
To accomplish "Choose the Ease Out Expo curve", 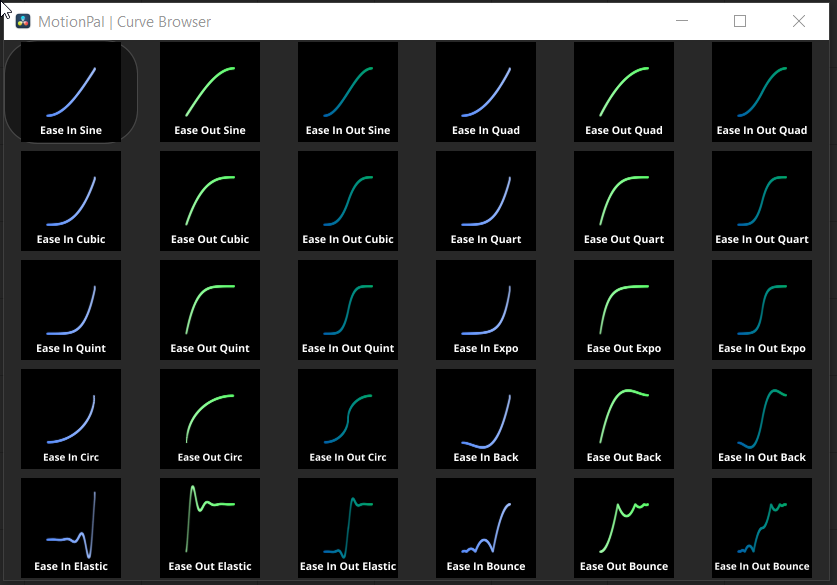I will pos(624,310).
